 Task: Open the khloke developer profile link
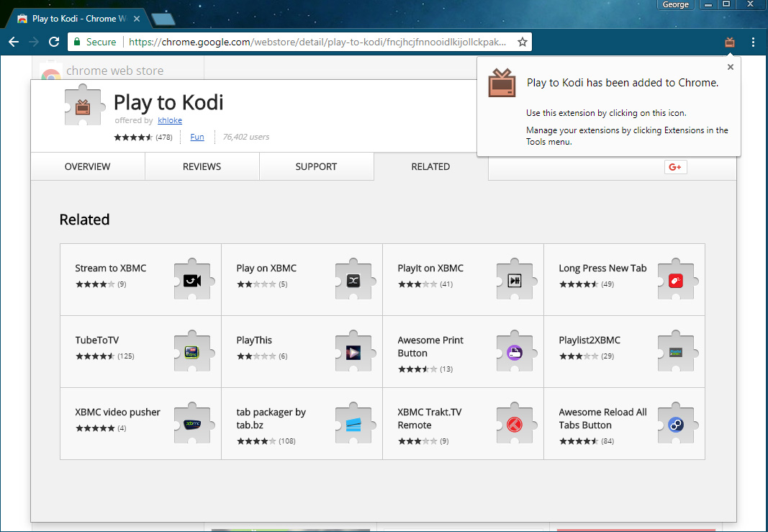(x=169, y=120)
